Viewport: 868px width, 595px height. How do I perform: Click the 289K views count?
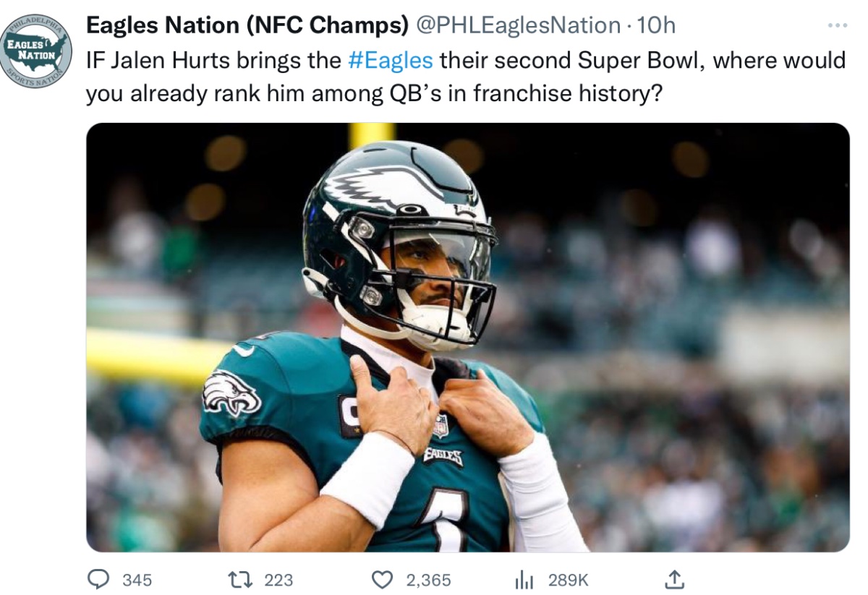coord(568,580)
